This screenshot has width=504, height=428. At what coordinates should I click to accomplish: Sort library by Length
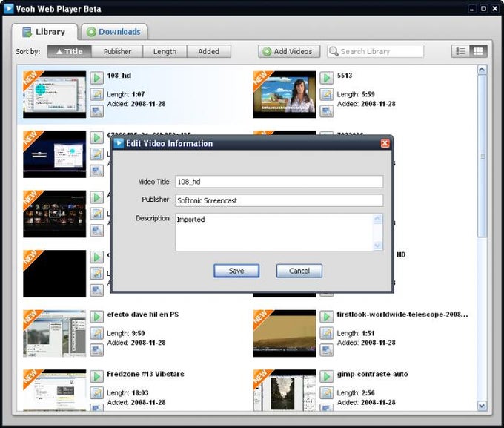[165, 51]
